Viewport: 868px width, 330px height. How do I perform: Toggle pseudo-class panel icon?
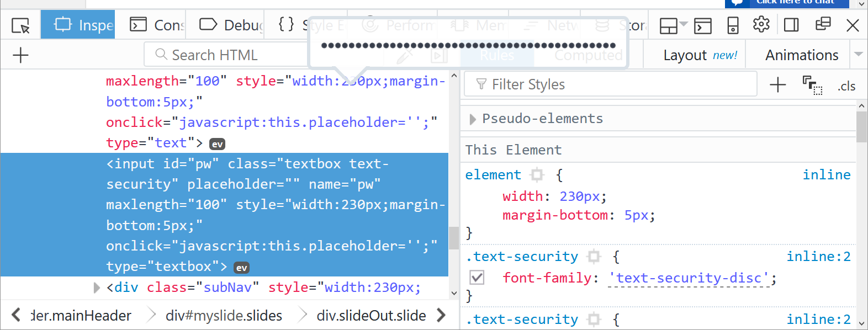812,85
